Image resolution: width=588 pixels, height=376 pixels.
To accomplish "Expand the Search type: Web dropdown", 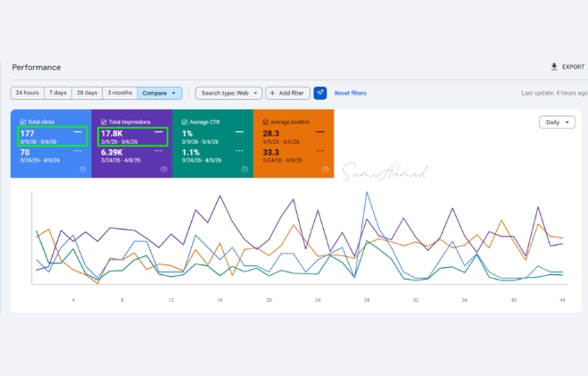I will (228, 93).
